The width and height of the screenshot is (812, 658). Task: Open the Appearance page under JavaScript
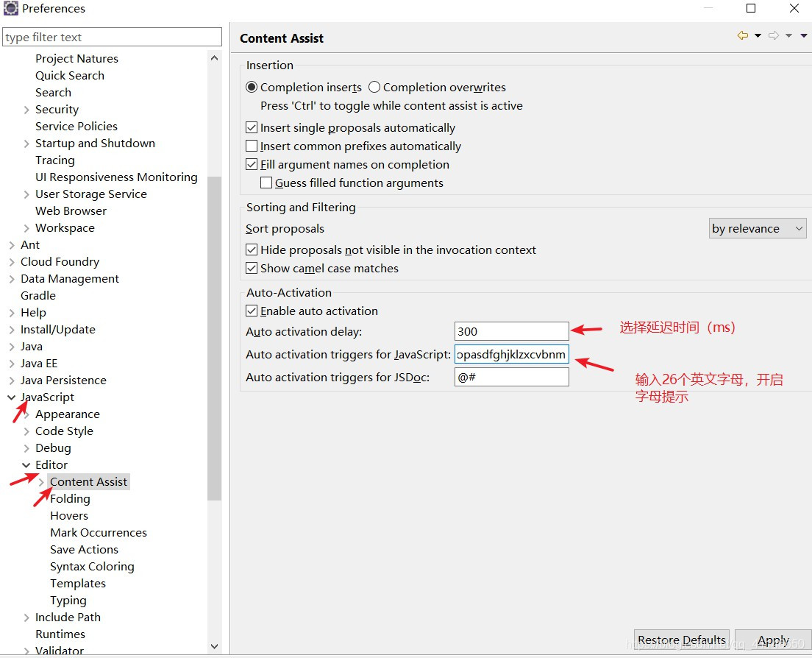(68, 414)
